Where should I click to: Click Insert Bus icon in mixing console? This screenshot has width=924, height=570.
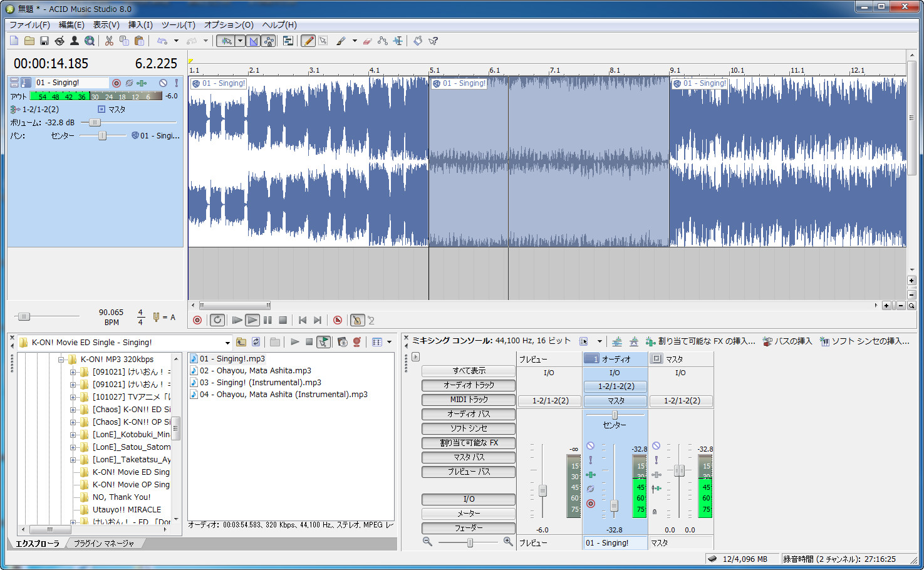pos(767,341)
